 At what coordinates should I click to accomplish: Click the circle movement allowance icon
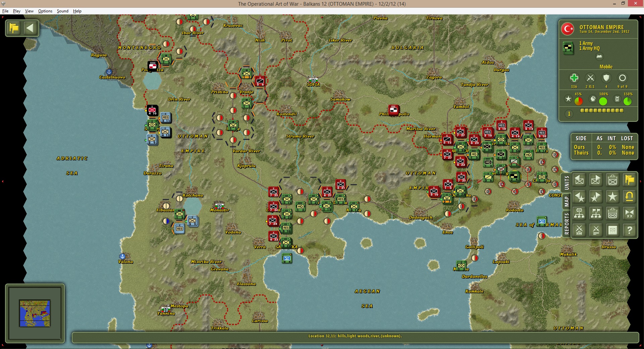622,78
